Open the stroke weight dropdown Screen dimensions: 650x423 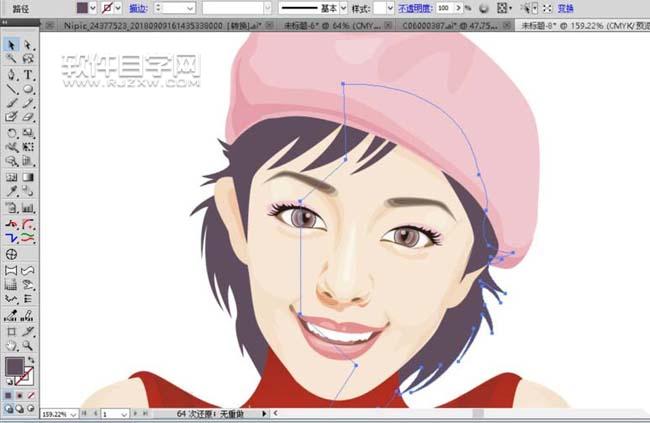point(190,7)
